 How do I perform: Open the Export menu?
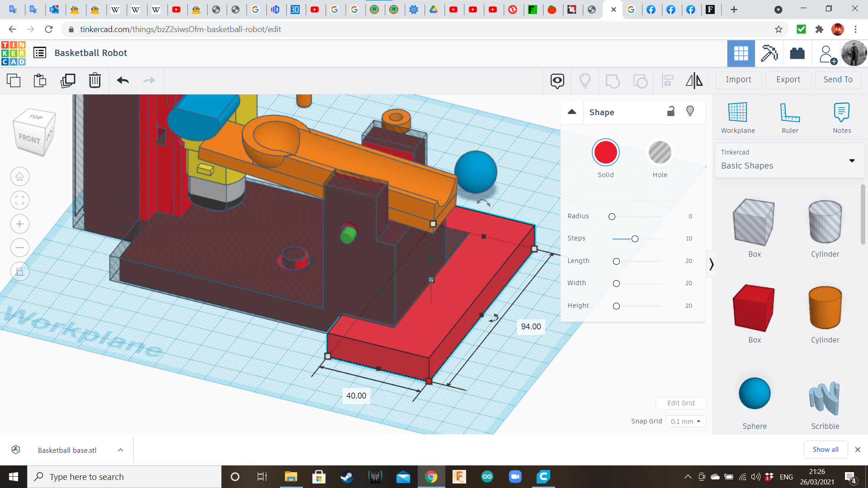(788, 80)
